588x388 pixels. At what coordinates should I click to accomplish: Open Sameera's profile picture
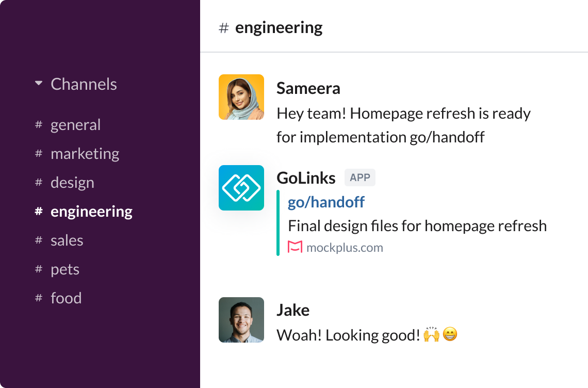(241, 97)
